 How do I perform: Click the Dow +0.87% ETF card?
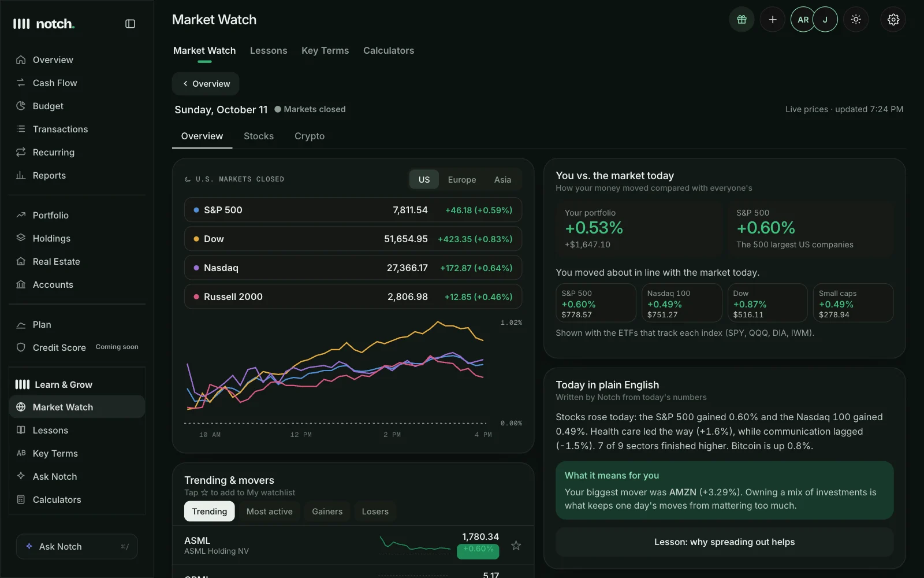pos(767,303)
